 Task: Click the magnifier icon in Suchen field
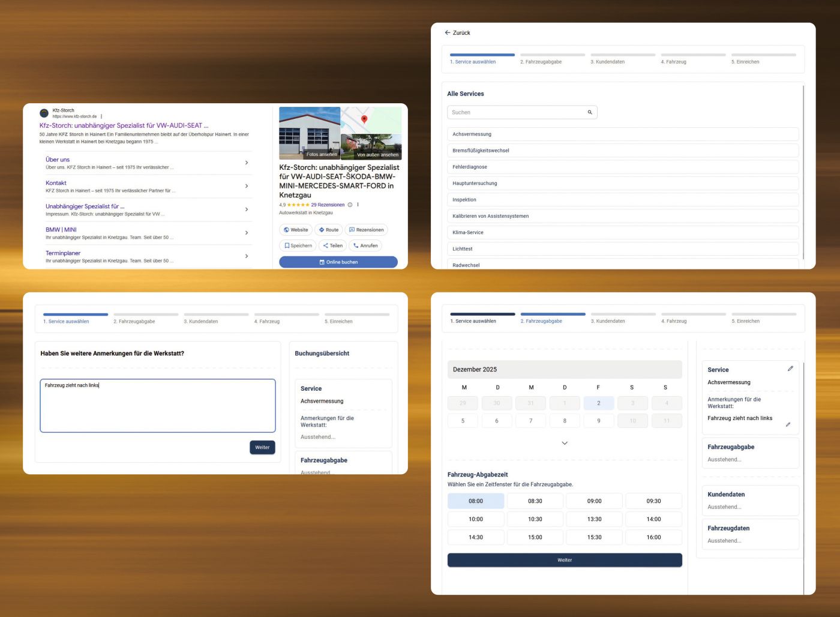[589, 112]
